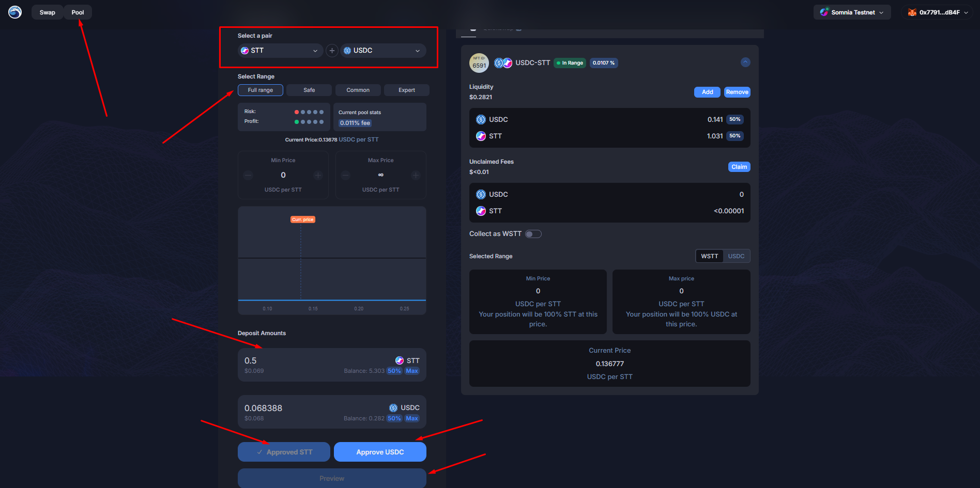
Task: Select the Expert range tab
Action: pyautogui.click(x=406, y=90)
